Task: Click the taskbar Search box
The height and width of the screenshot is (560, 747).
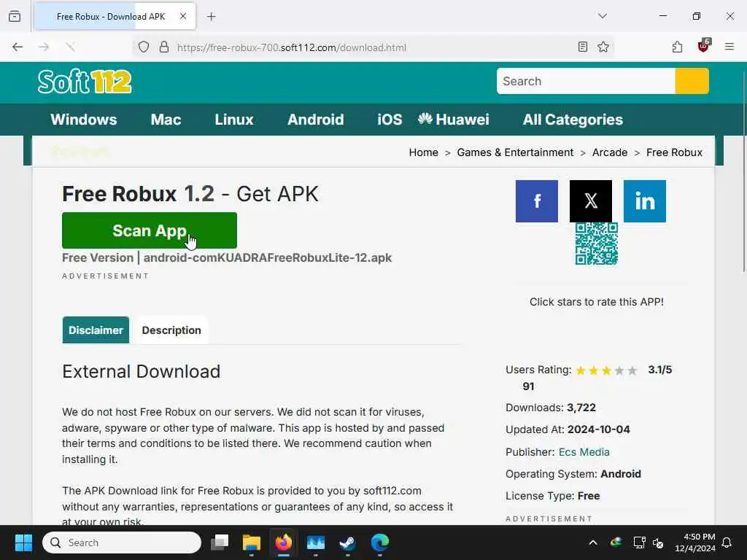Action: tap(122, 542)
